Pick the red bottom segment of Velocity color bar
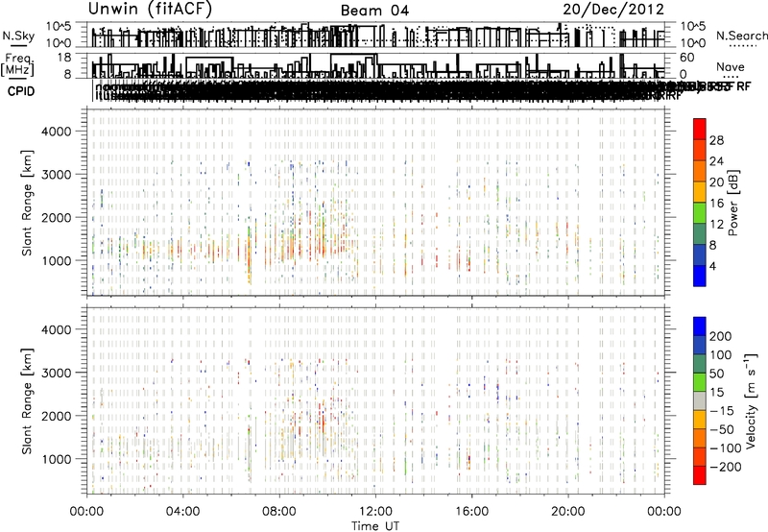768x532 pixels. [x=700, y=475]
